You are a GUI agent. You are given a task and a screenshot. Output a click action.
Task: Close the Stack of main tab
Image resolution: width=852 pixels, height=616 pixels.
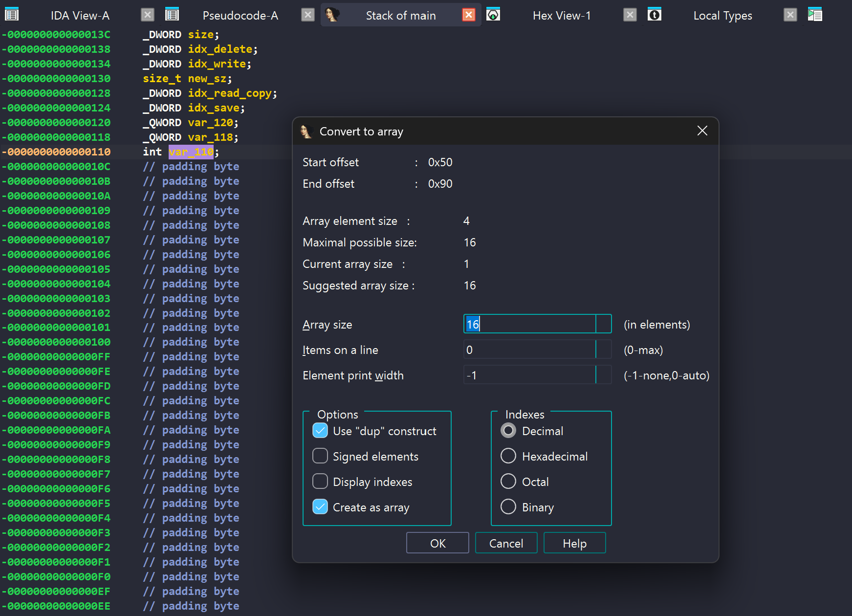click(x=468, y=15)
